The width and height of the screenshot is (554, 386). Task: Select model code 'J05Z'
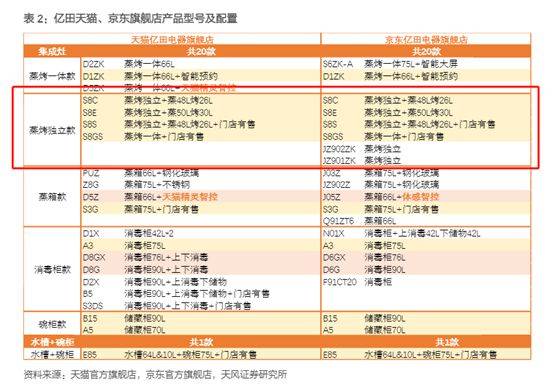pyautogui.click(x=331, y=197)
